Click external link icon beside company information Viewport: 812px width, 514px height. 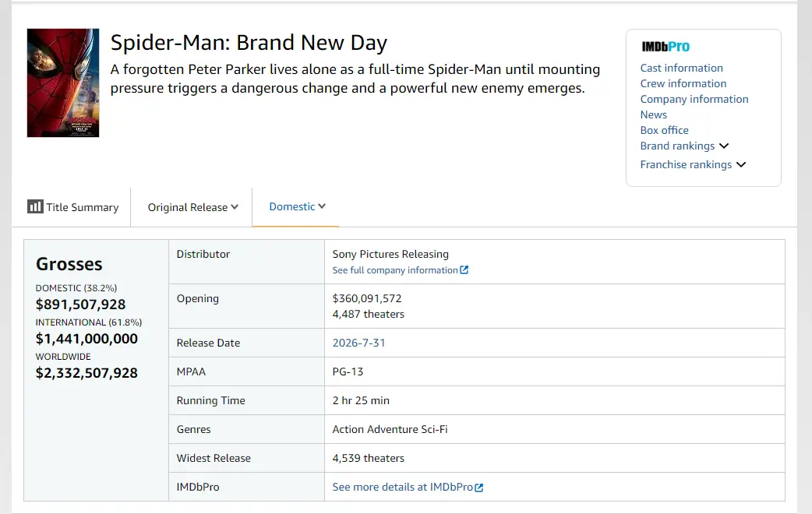coord(464,269)
